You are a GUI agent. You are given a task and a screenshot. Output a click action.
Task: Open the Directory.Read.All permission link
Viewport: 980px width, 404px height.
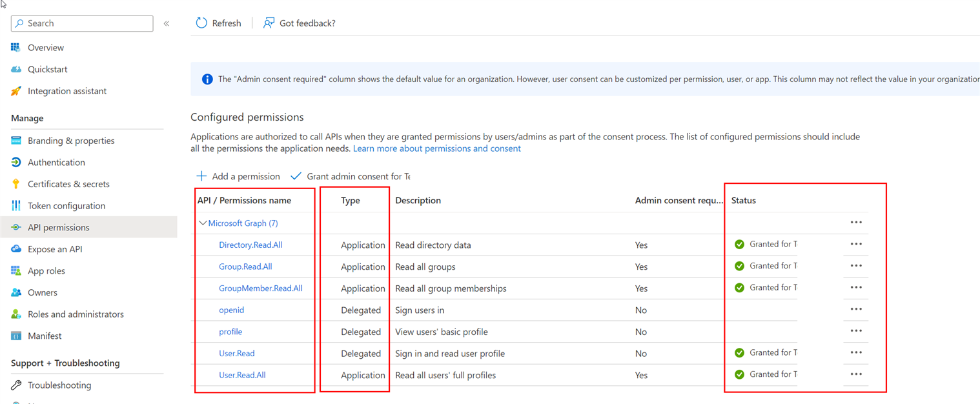pyautogui.click(x=250, y=245)
